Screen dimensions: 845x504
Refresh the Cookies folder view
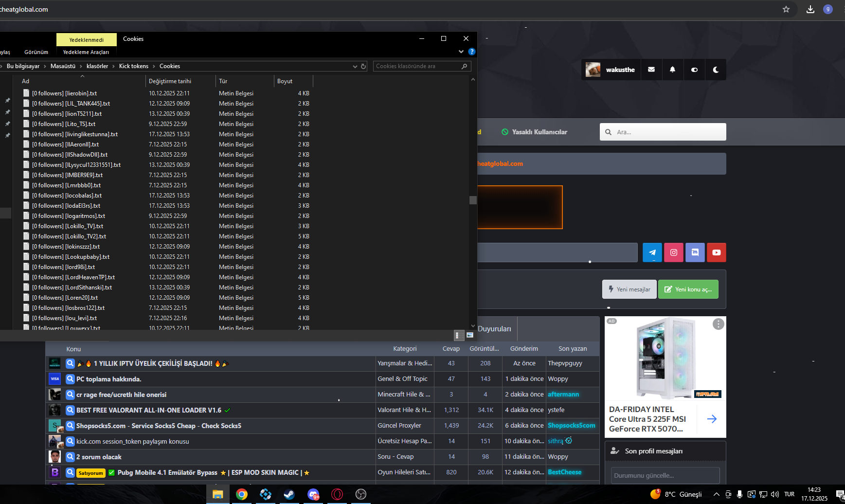(363, 66)
